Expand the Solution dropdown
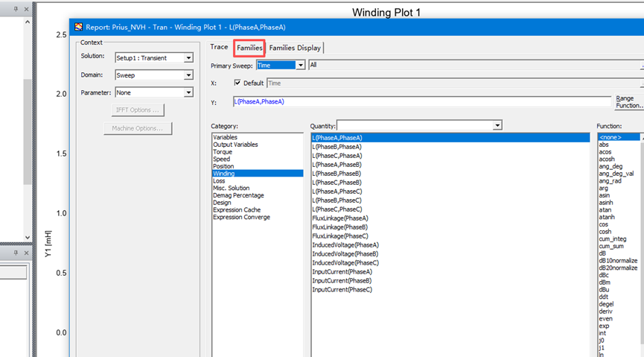 pyautogui.click(x=188, y=58)
